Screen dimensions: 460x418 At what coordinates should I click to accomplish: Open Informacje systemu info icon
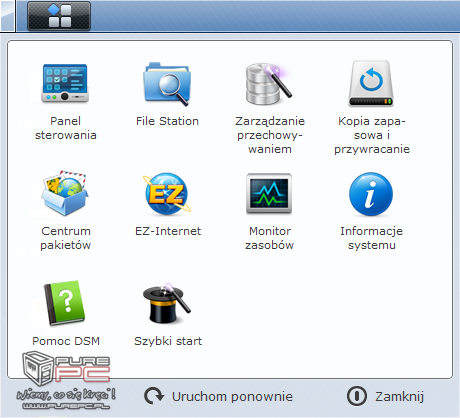[x=371, y=194]
